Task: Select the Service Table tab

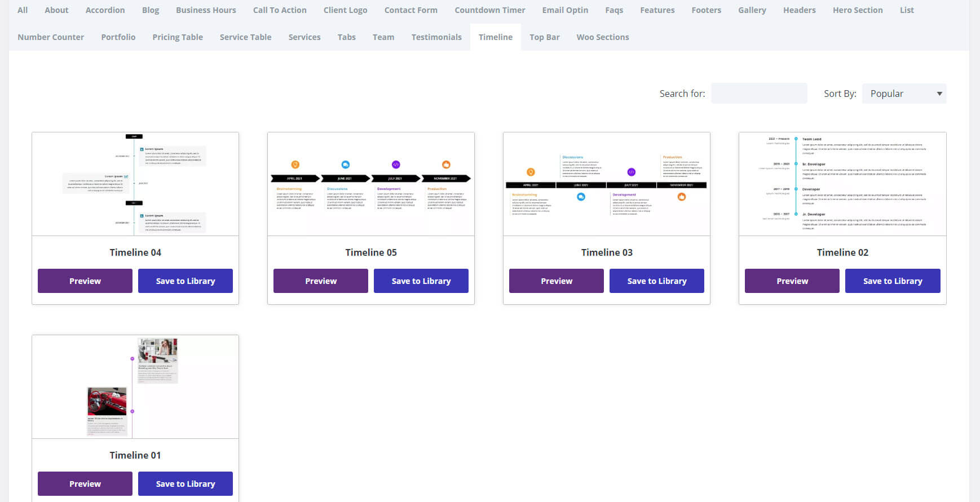Action: (246, 37)
